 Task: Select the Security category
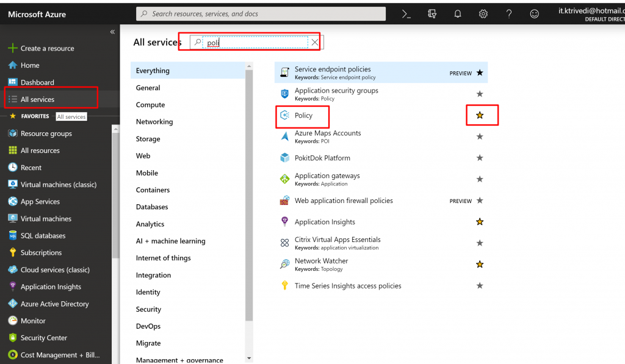pyautogui.click(x=148, y=309)
